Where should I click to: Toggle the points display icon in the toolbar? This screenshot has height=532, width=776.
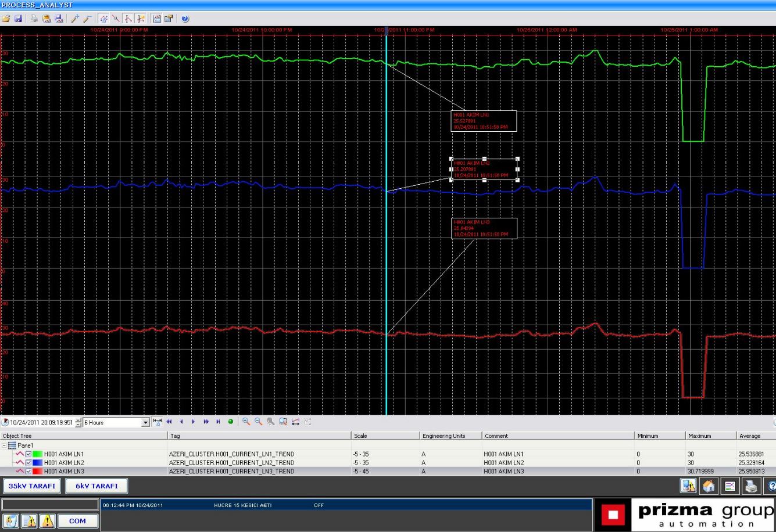click(x=103, y=19)
